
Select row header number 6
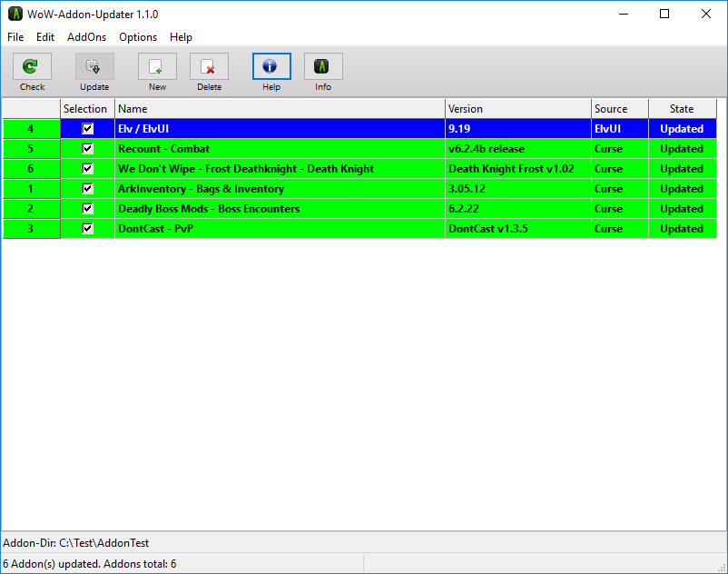(31, 169)
